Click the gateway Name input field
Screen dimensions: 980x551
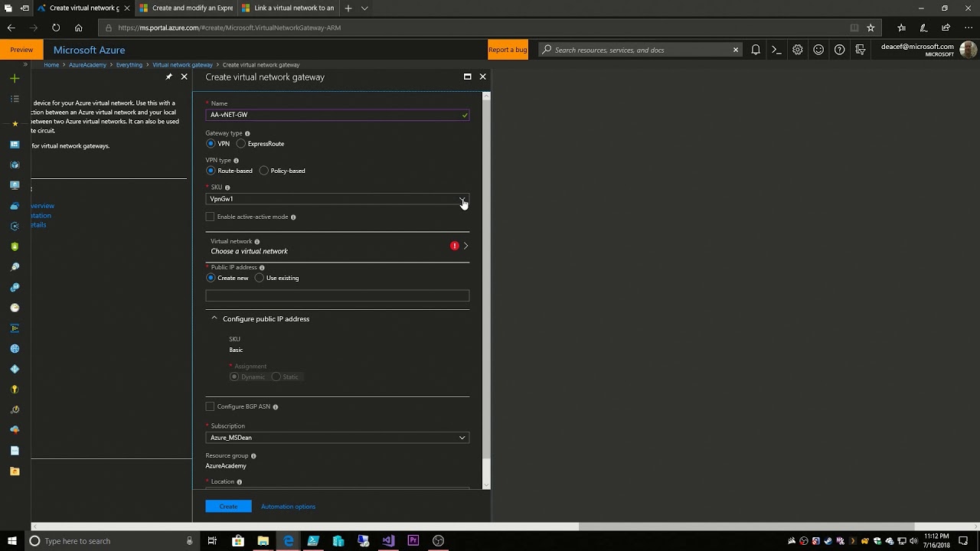pos(337,115)
